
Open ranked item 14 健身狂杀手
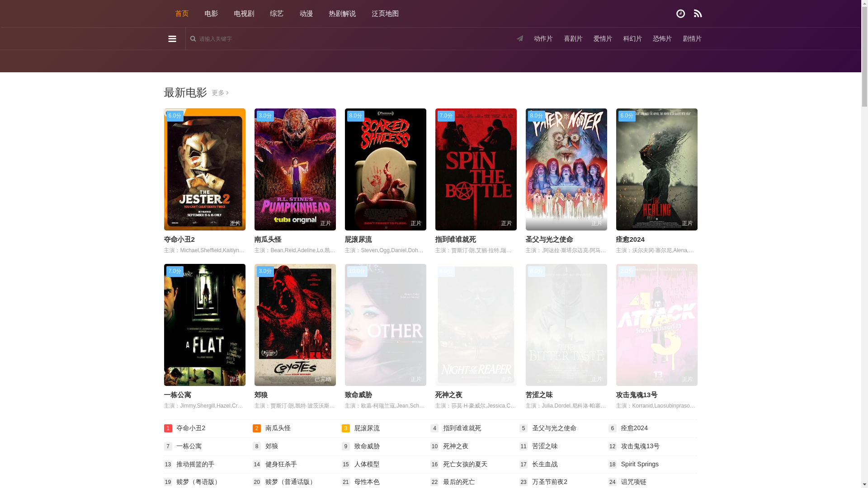click(281, 464)
